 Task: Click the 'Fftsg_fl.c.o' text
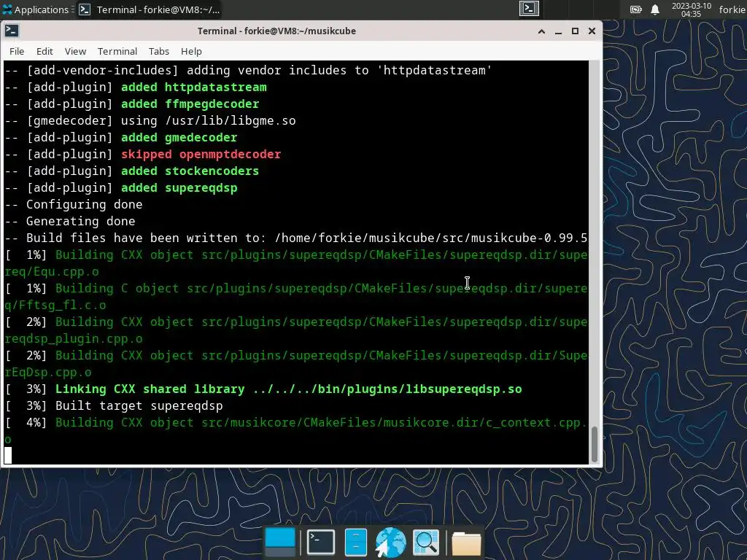click(63, 306)
